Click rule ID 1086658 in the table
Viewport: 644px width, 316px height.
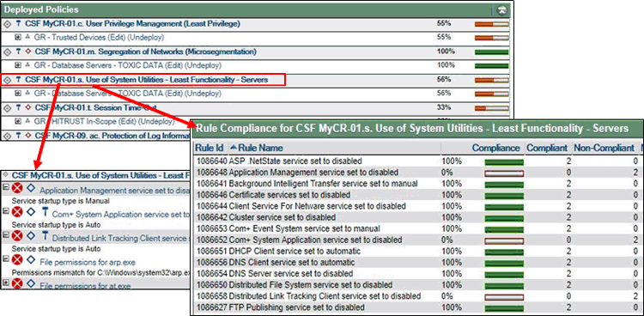tap(212, 296)
